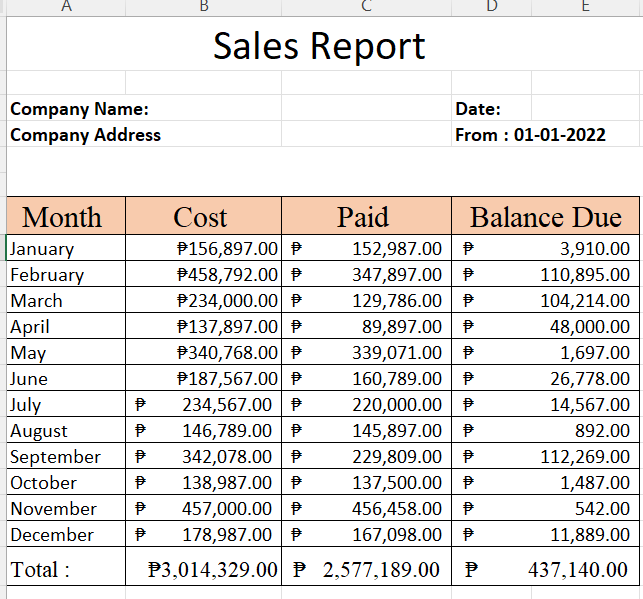Select the Company Address cell

[x=86, y=135]
